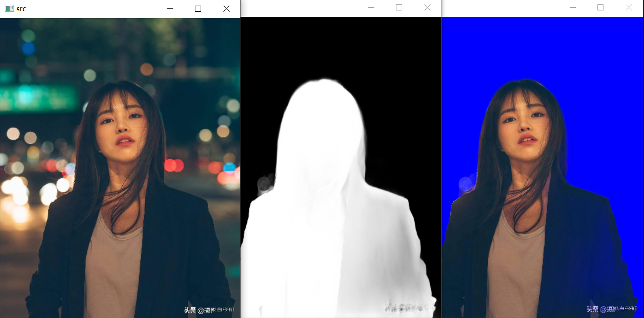This screenshot has width=644, height=318.
Task: Minimize the src window
Action: (x=170, y=8)
